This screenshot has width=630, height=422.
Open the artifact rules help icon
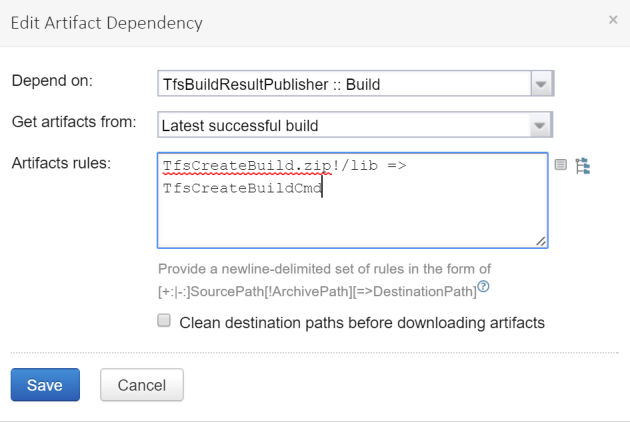click(483, 289)
